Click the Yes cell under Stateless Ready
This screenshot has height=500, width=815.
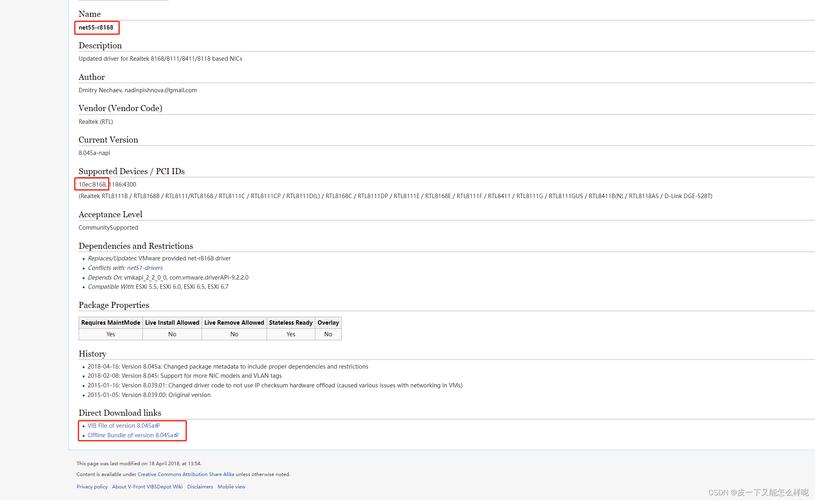tap(291, 334)
